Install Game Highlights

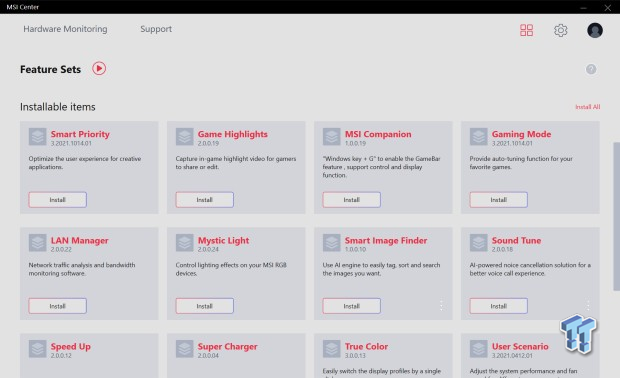click(x=204, y=200)
